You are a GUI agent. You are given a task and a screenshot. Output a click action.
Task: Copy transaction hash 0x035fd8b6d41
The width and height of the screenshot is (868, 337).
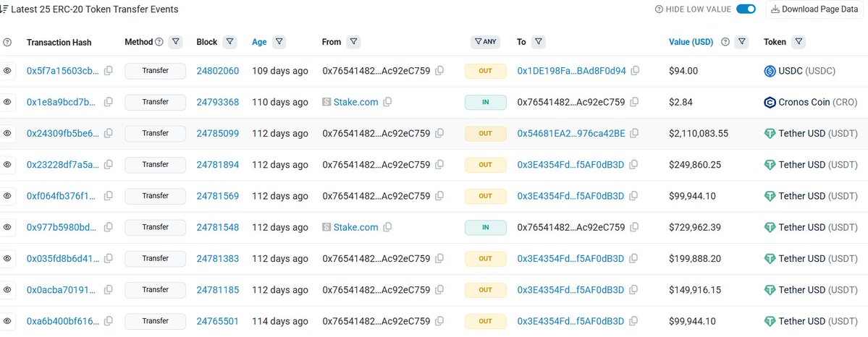click(x=109, y=258)
